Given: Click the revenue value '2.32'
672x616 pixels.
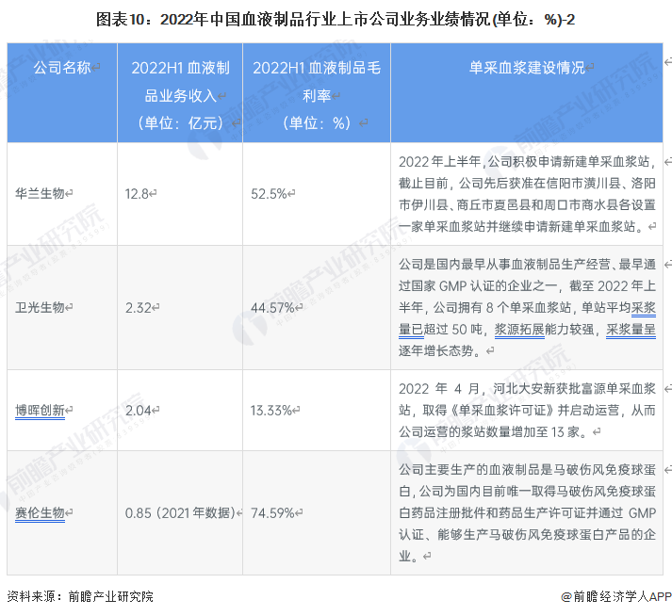Looking at the screenshot, I should [x=139, y=308].
